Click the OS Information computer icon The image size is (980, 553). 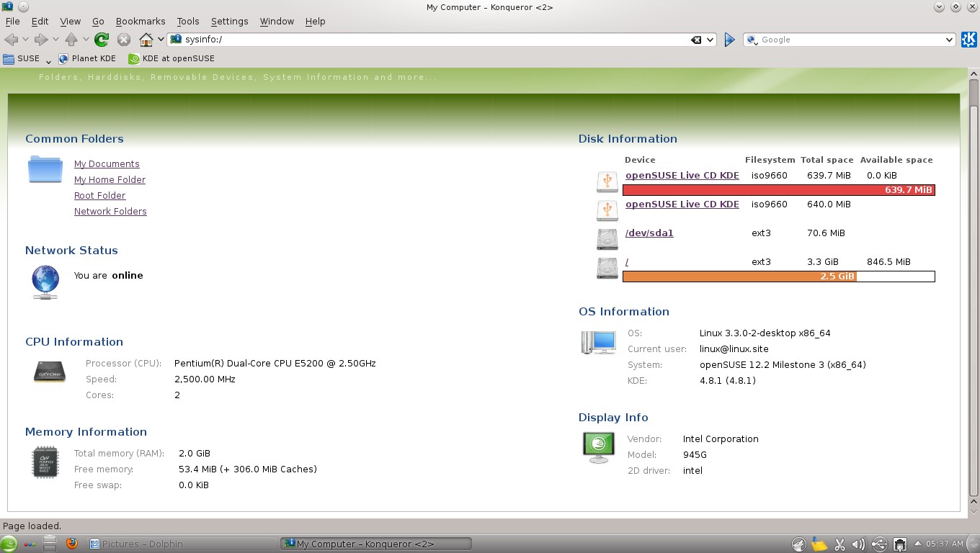[599, 342]
